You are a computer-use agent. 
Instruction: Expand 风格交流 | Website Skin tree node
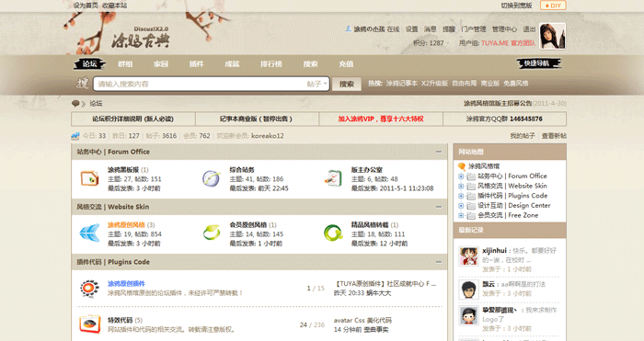pos(461,187)
